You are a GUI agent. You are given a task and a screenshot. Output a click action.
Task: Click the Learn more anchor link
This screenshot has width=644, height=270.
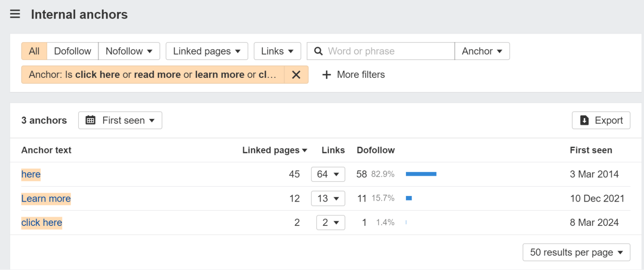[46, 199]
